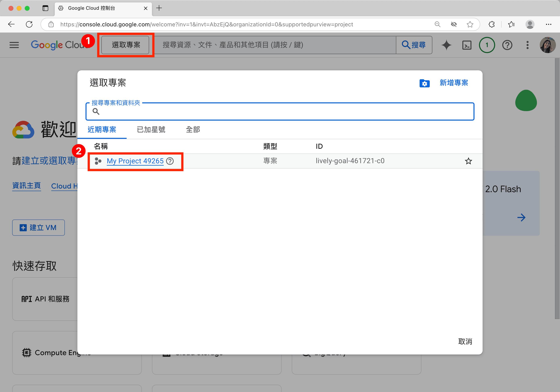Click the browser profile icon

point(530,24)
